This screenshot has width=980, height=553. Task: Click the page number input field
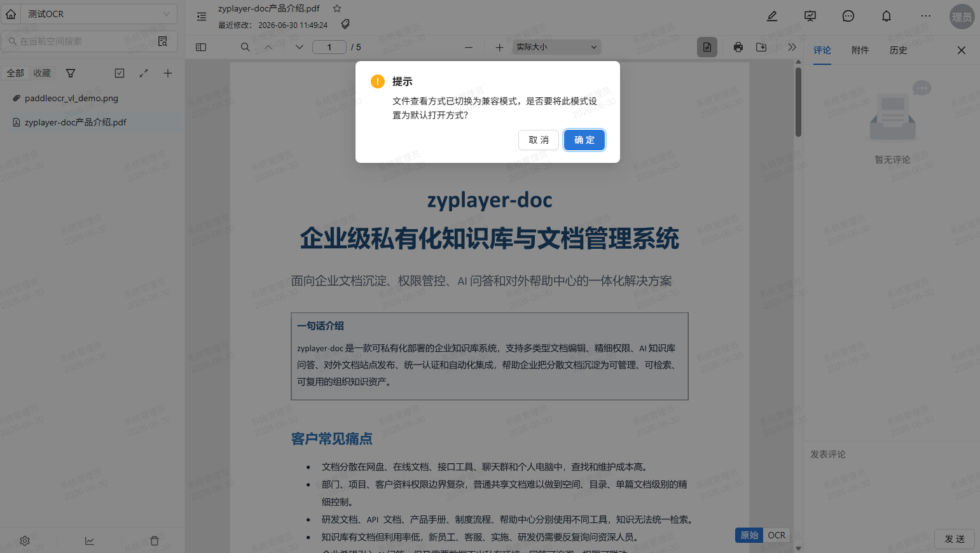pyautogui.click(x=329, y=47)
